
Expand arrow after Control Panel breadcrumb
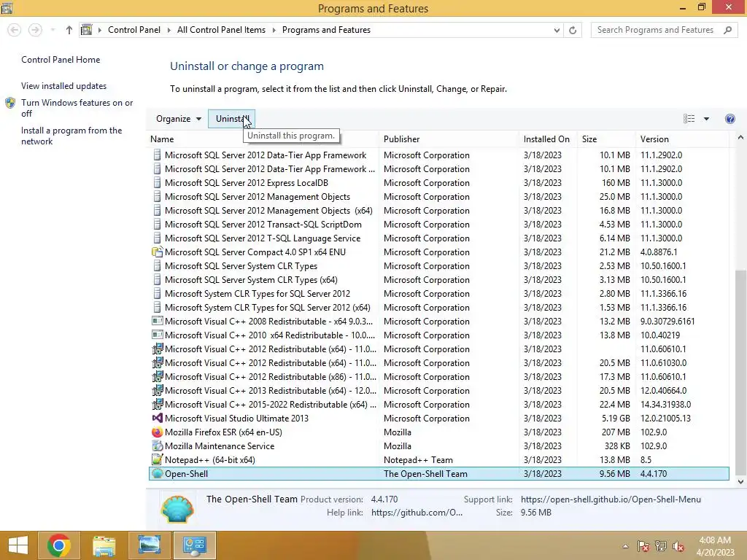click(169, 30)
